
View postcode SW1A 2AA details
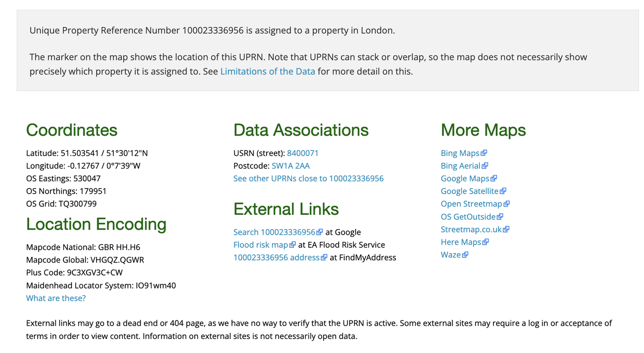pyautogui.click(x=291, y=165)
